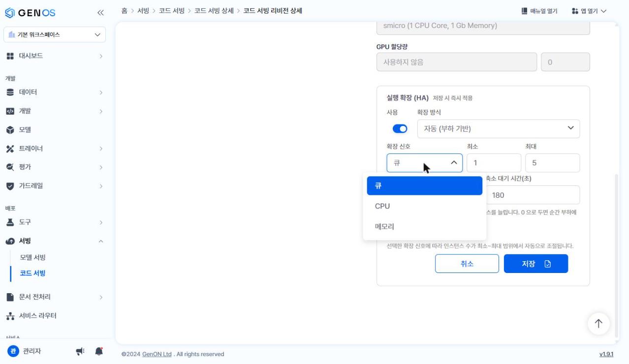Click the 모델 menu label
Screen dimensions: 629x364
point(25,130)
